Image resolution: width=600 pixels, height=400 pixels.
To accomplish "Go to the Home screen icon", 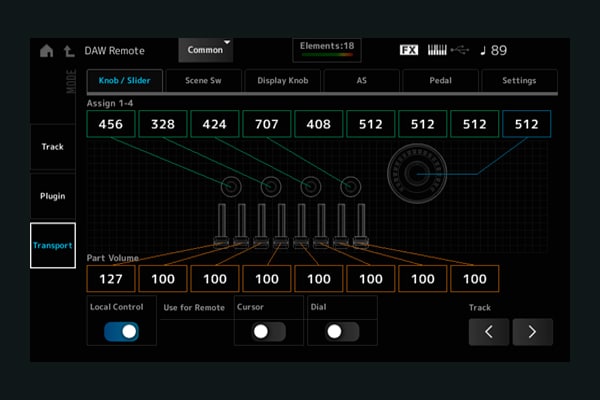I will (x=46, y=51).
